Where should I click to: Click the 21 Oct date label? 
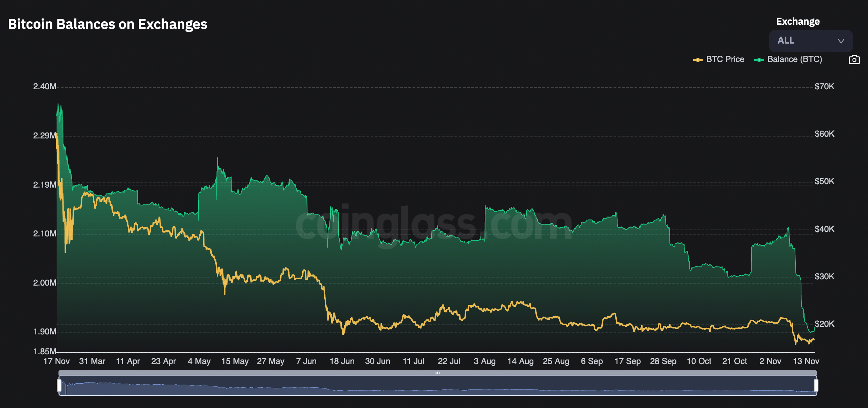[x=735, y=361]
